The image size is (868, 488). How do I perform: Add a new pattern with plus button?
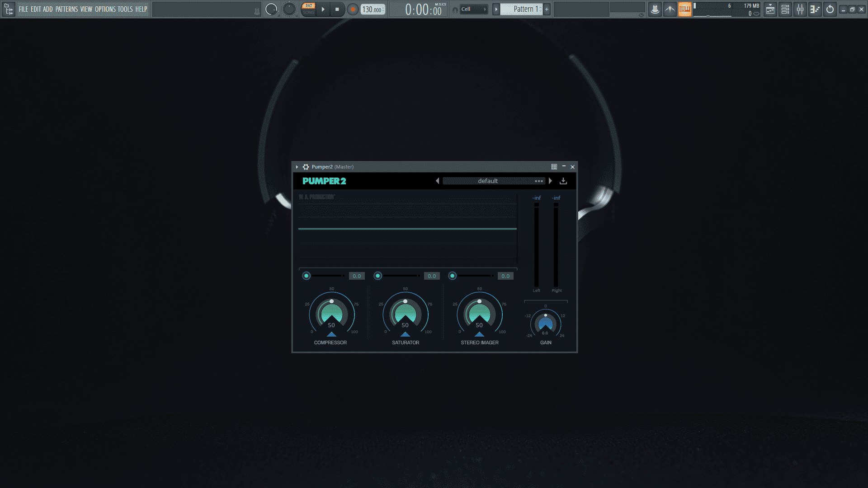[547, 9]
